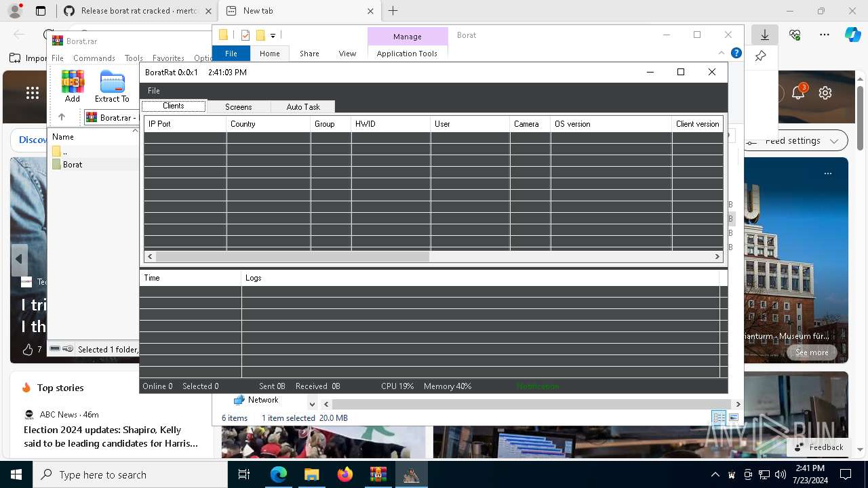Select the HWID column header

point(391,124)
